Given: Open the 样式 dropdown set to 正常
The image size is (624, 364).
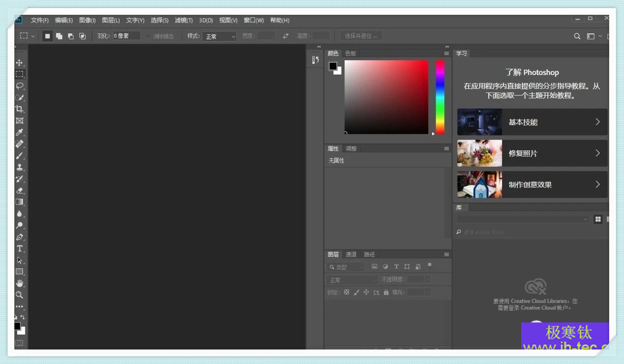Looking at the screenshot, I should pos(219,36).
